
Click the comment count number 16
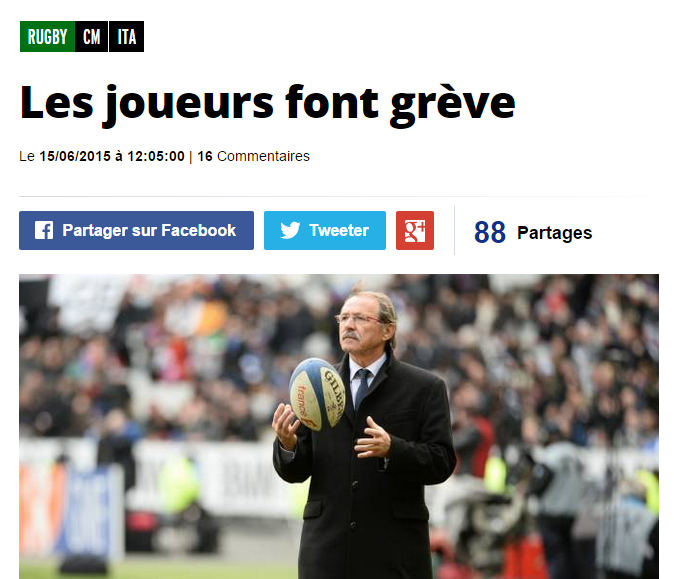205,156
